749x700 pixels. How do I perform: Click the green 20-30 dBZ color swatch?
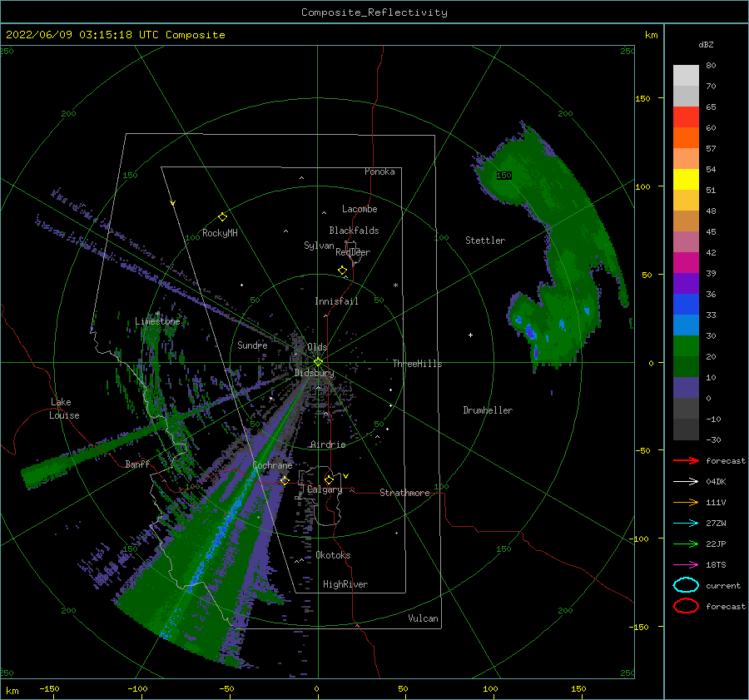click(686, 345)
